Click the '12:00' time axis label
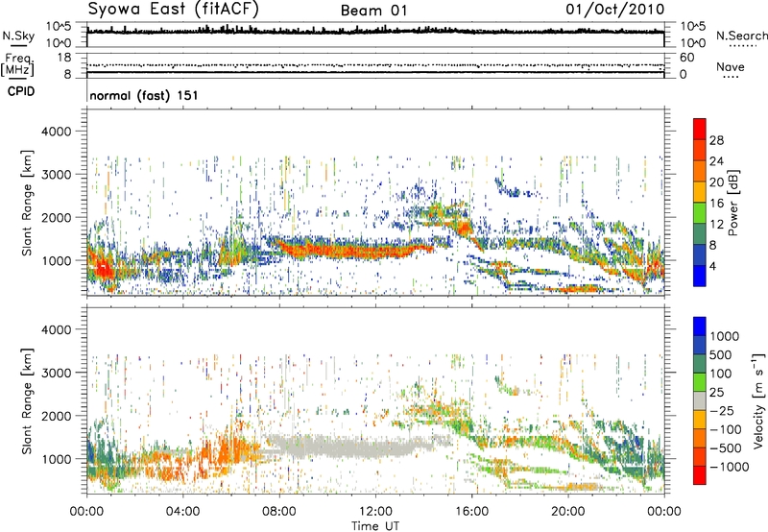 (x=375, y=512)
